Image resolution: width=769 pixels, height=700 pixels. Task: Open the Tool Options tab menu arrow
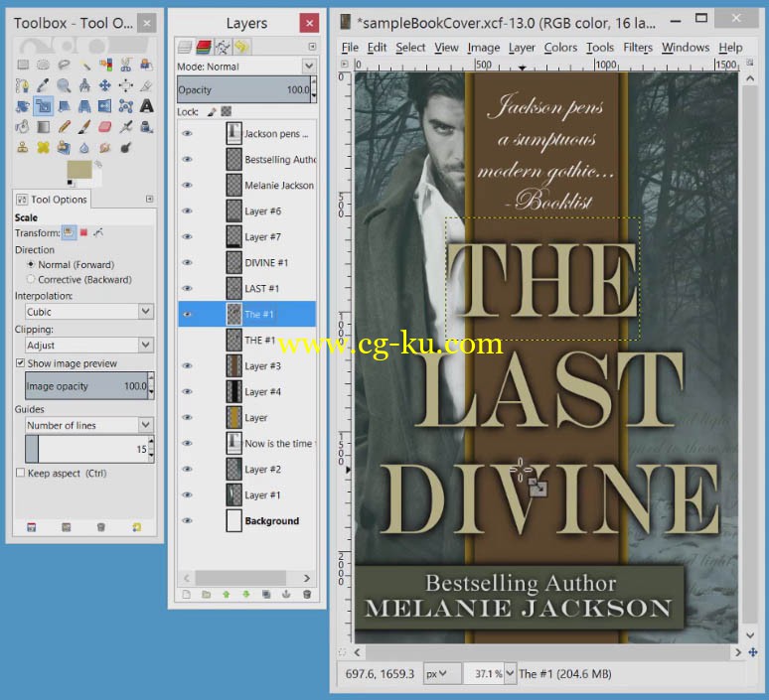click(150, 199)
